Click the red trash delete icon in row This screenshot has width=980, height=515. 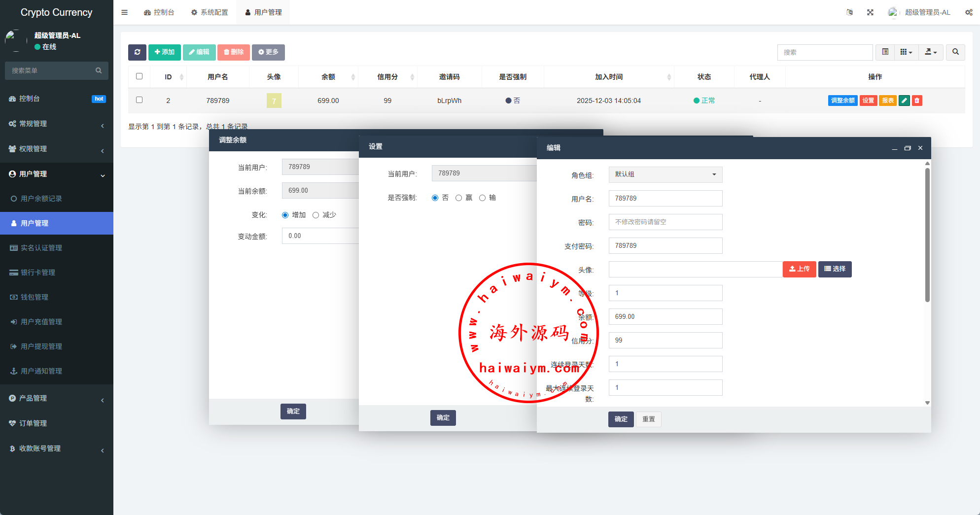tap(917, 101)
